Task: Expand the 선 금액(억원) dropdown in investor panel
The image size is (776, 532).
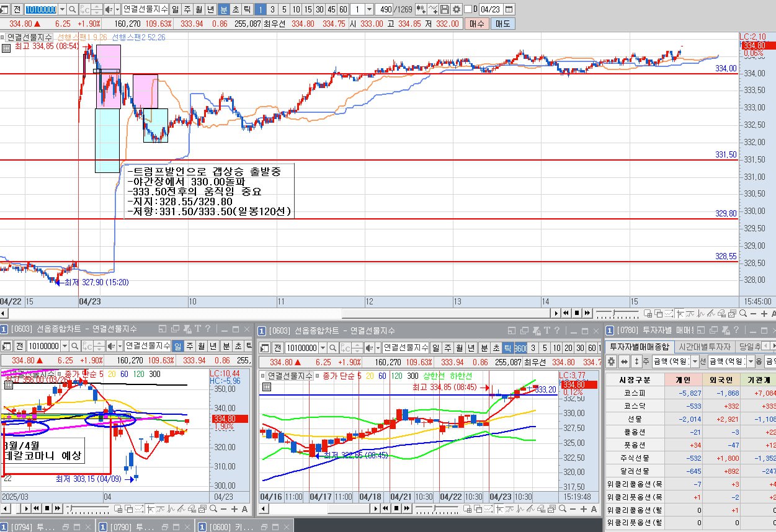Action: (751, 361)
